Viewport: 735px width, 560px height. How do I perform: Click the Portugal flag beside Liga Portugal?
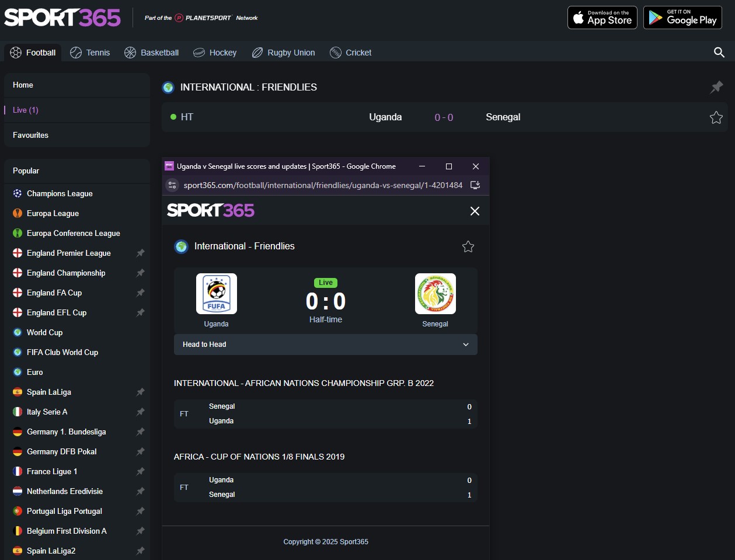(18, 511)
